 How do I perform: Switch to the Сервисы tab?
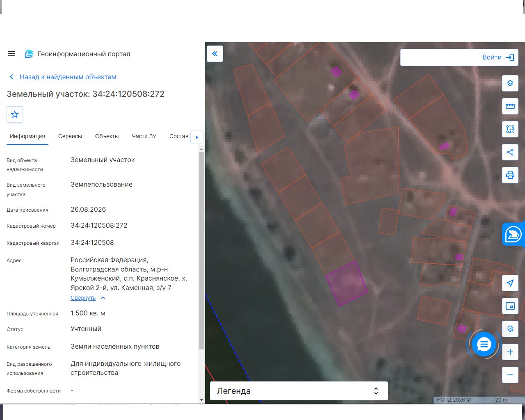(x=70, y=136)
